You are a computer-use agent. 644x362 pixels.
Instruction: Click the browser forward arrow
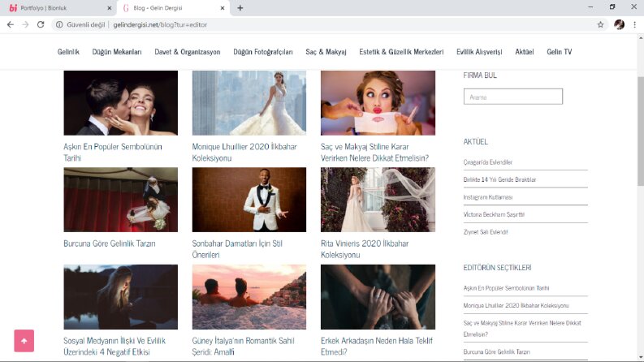[x=25, y=24]
